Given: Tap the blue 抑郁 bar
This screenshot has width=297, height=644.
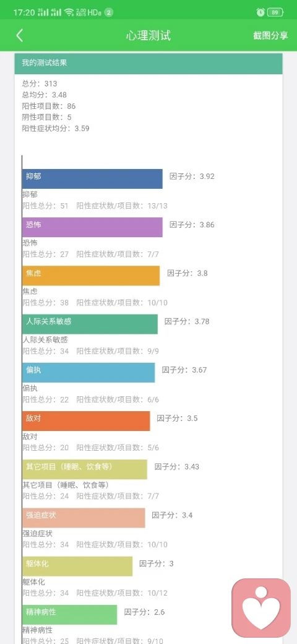Looking at the screenshot, I should coord(92,179).
